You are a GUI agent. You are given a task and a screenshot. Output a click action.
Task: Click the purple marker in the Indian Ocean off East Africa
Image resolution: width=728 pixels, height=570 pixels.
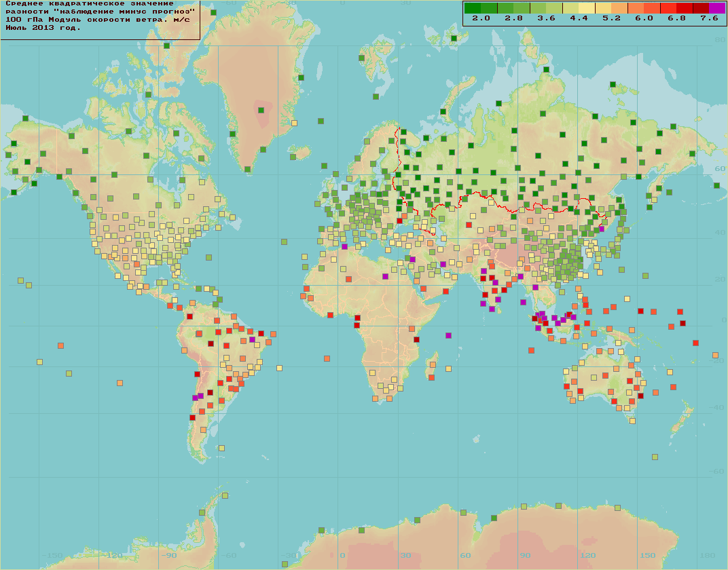pyautogui.click(x=448, y=335)
